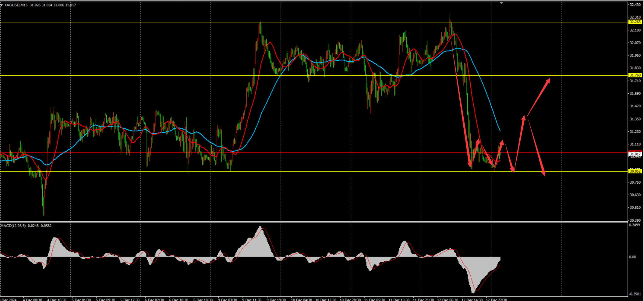644x301 pixels.
Task: Click the 9 Dec 03:30 time label
Action: tap(227, 299)
